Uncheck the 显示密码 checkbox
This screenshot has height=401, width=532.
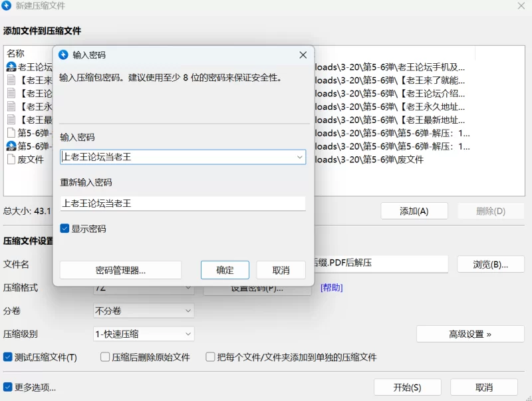coord(65,229)
